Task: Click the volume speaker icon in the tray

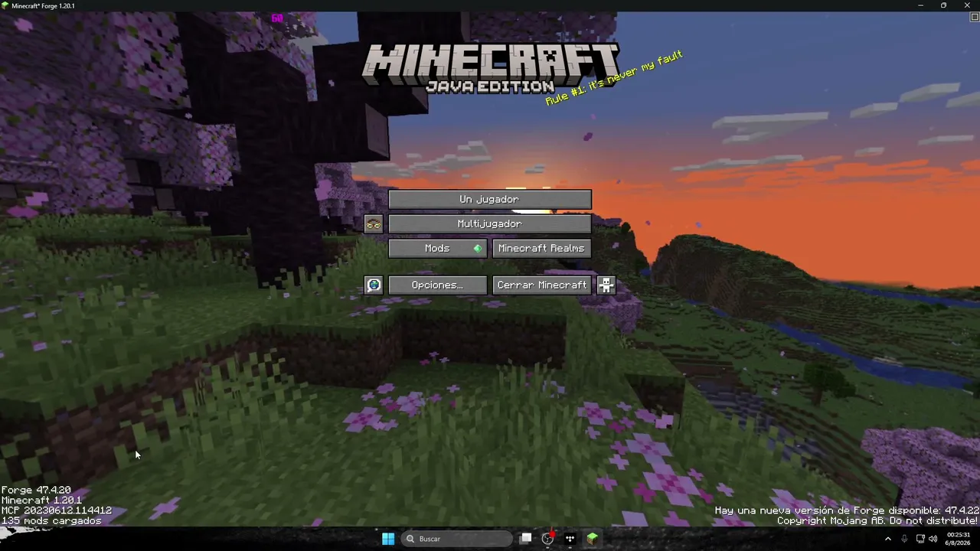Action: pyautogui.click(x=933, y=539)
